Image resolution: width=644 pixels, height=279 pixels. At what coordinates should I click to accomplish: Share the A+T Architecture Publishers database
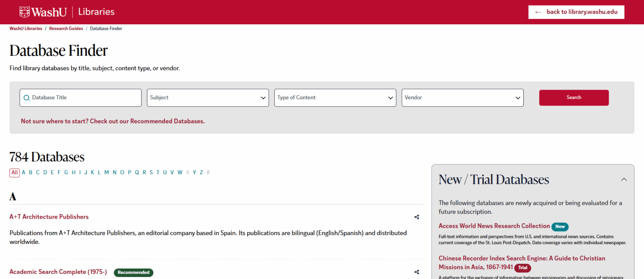click(x=416, y=217)
